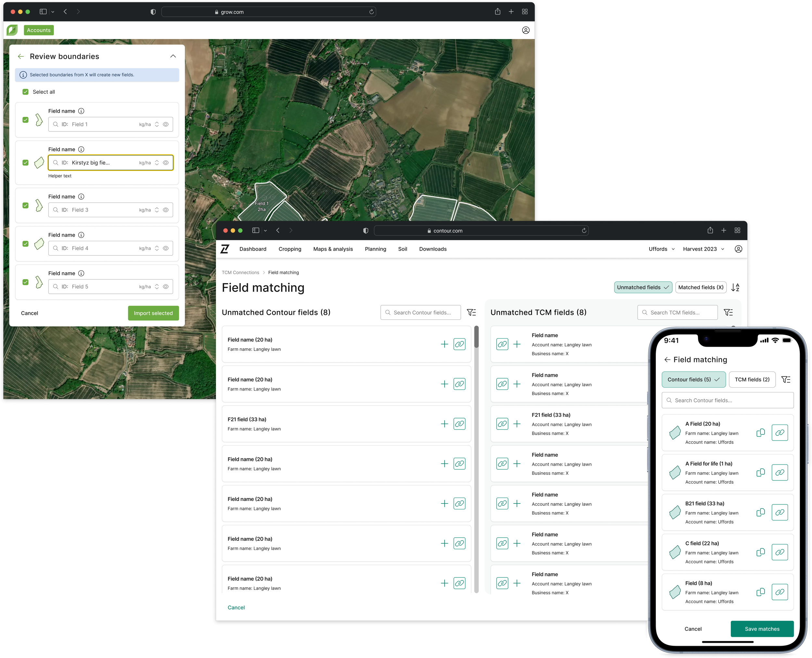This screenshot has width=812, height=658.
Task: Expand the Harvest 2023 dropdown
Action: [x=703, y=249]
